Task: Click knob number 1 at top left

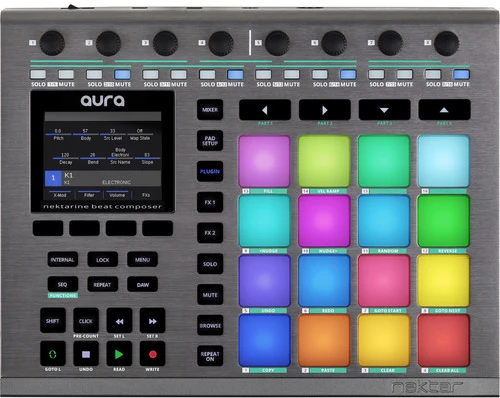Action: (x=52, y=43)
